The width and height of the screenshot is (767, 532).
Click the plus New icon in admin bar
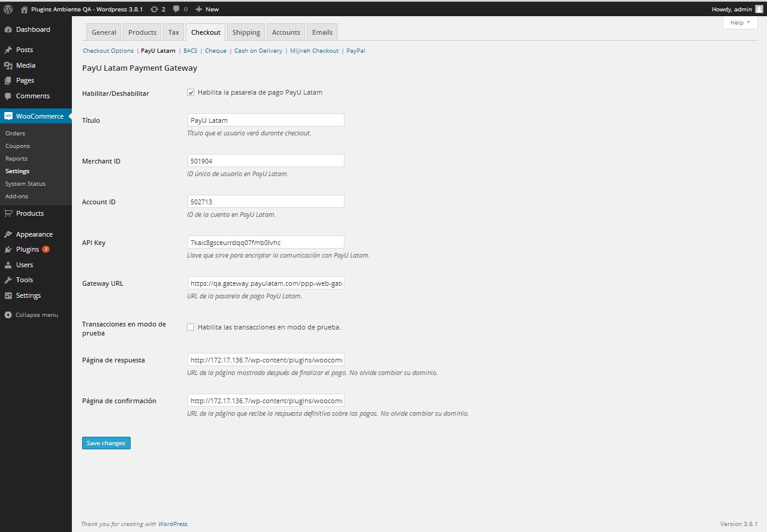pos(199,9)
